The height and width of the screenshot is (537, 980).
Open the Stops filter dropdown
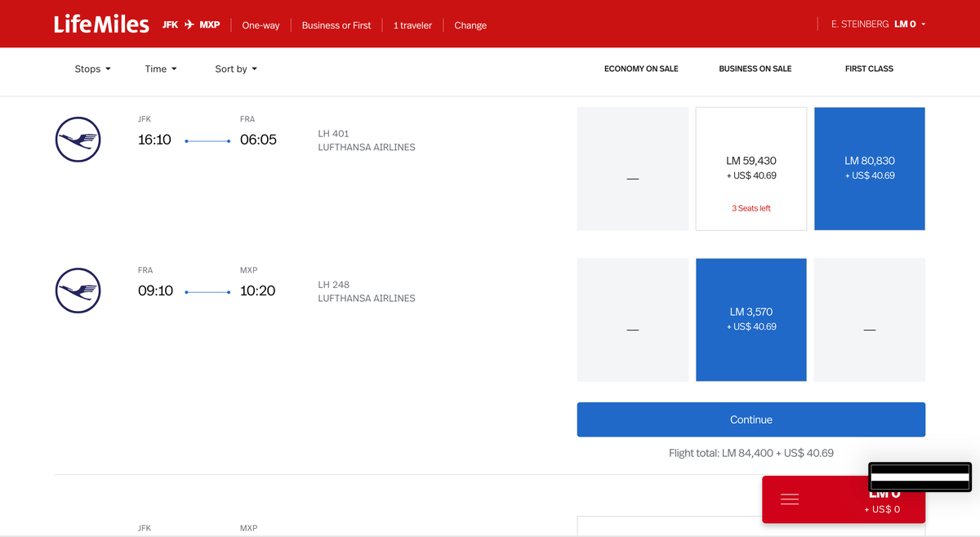tap(92, 69)
